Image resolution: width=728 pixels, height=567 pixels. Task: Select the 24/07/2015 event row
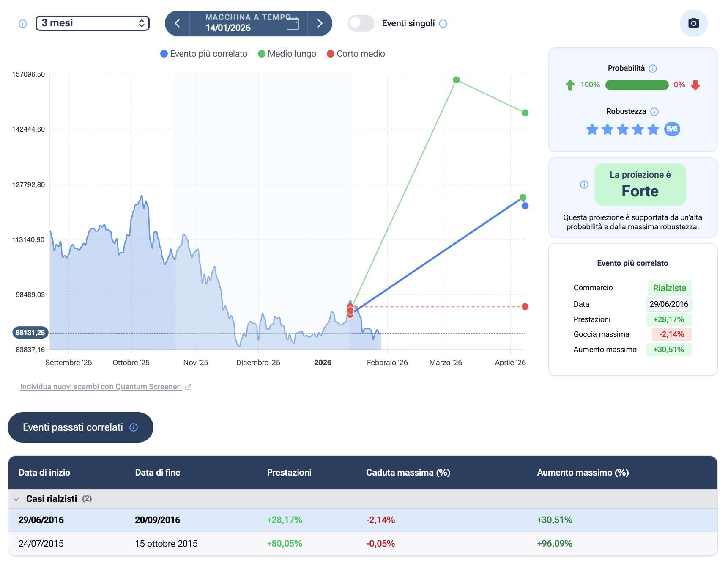coord(41,544)
